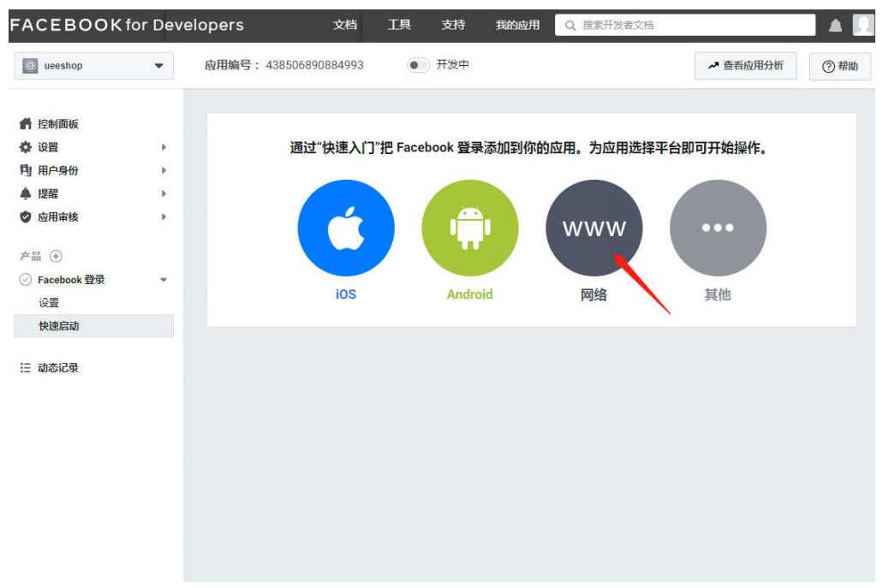The height and width of the screenshot is (588, 883).
Task: Click the user profile avatar
Action: tap(863, 26)
